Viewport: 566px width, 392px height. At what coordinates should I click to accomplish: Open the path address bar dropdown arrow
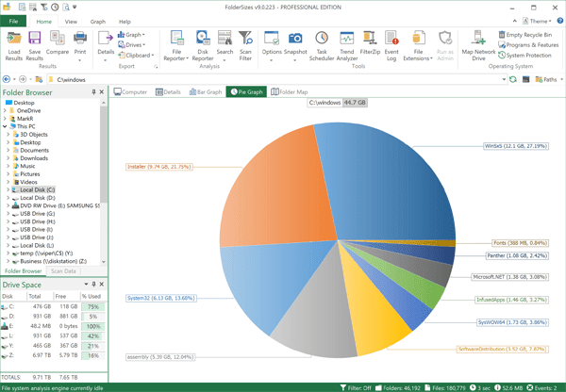(504, 79)
